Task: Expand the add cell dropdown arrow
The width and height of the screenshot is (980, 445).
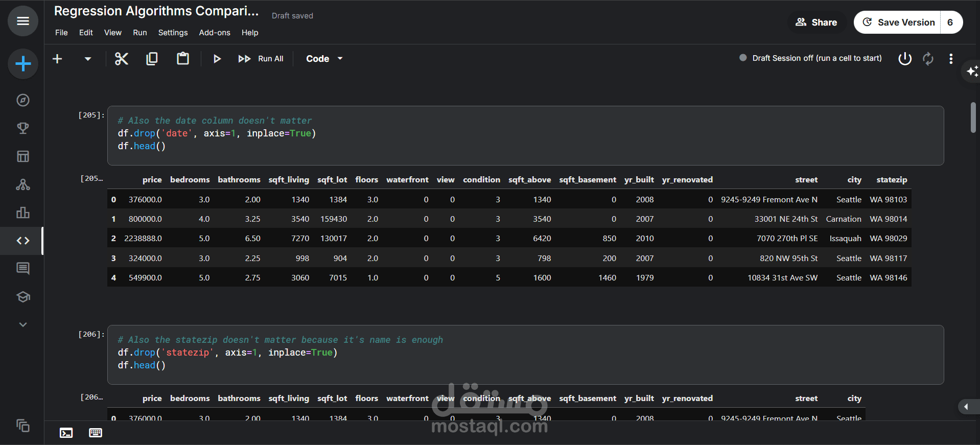Action: [88, 59]
